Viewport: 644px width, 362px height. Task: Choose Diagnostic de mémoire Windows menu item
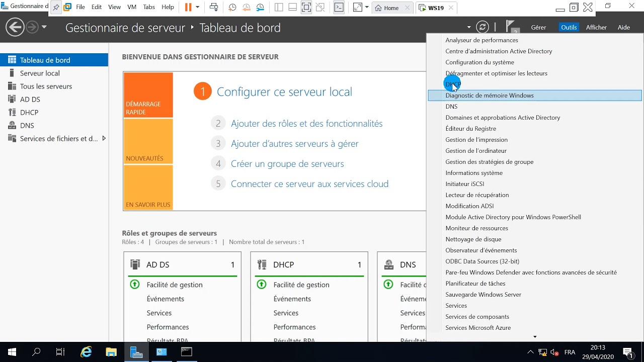[535, 95]
